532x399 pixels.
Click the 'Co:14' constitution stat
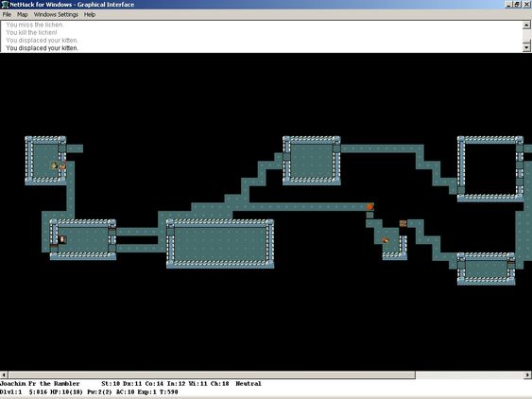pos(154,384)
